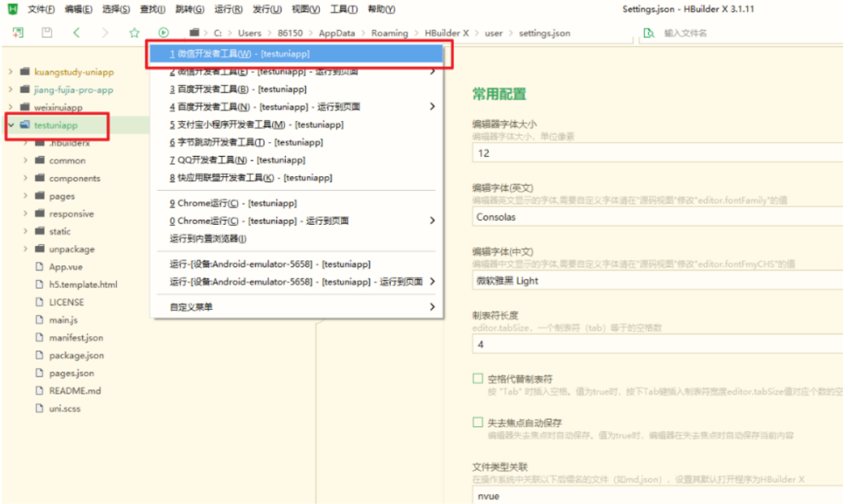Image resolution: width=843 pixels, height=504 pixels.
Task: Click the static folder icon
Action: point(40,231)
